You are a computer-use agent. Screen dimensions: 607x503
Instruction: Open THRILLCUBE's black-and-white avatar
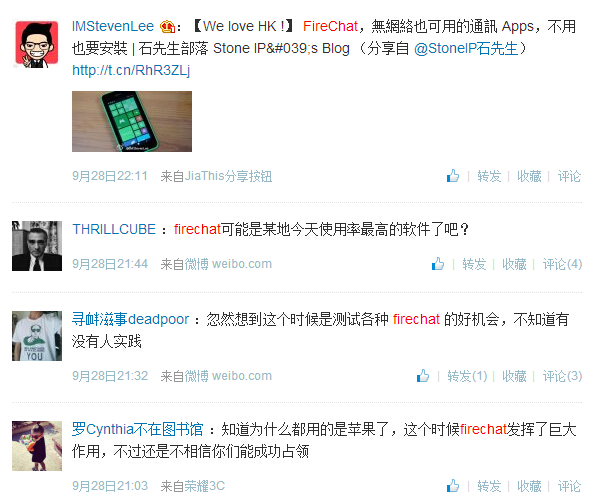coord(37,246)
